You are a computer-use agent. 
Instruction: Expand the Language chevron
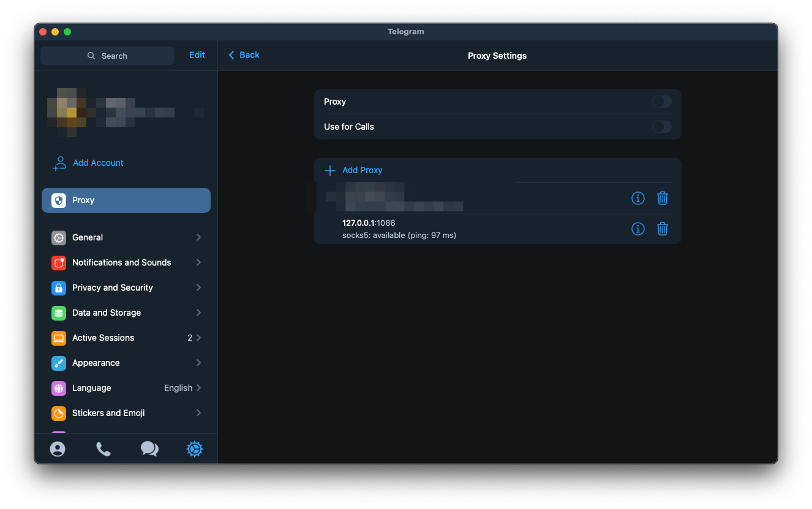tap(198, 388)
